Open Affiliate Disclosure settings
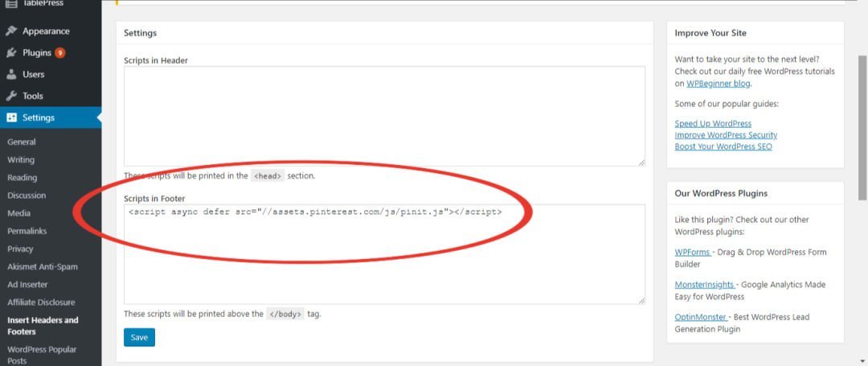Image resolution: width=868 pixels, height=366 pixels. click(41, 302)
